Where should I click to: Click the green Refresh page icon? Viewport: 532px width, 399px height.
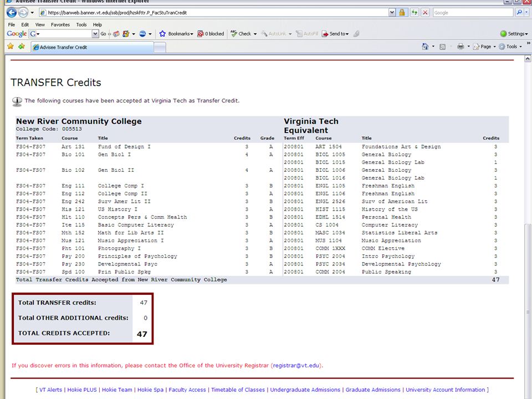[415, 13]
